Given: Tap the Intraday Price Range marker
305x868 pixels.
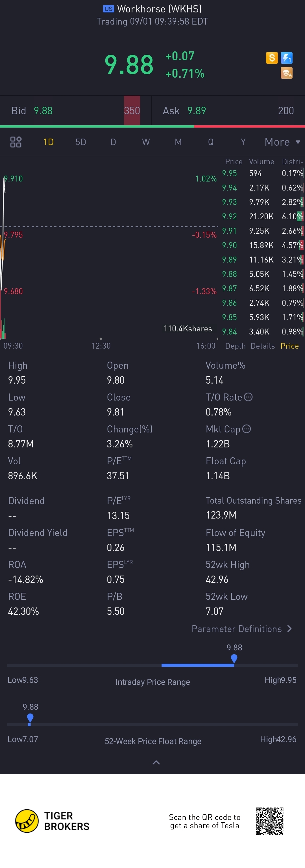Looking at the screenshot, I should click(234, 659).
